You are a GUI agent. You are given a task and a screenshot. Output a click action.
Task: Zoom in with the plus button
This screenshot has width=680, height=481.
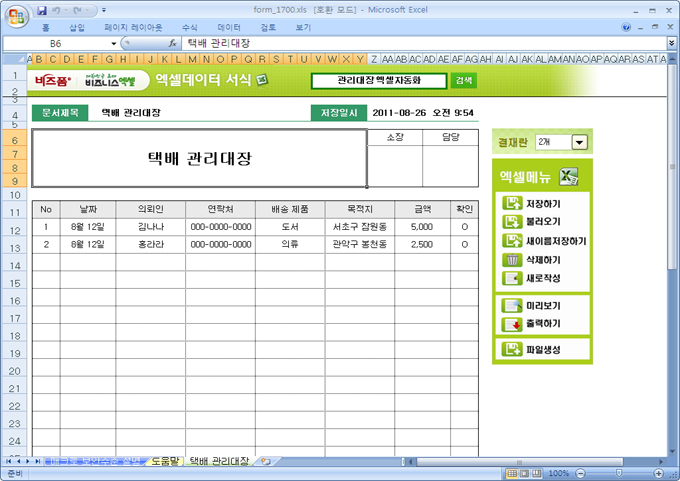click(x=659, y=473)
